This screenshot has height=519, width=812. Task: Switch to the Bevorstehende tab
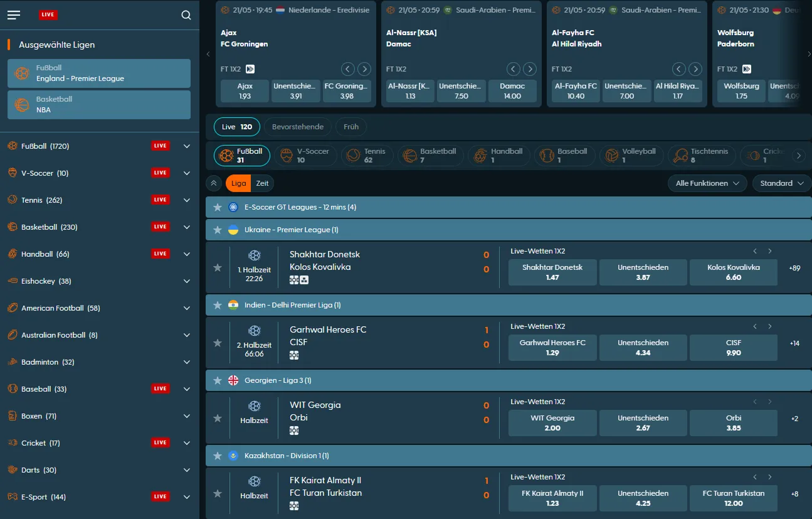(x=298, y=127)
